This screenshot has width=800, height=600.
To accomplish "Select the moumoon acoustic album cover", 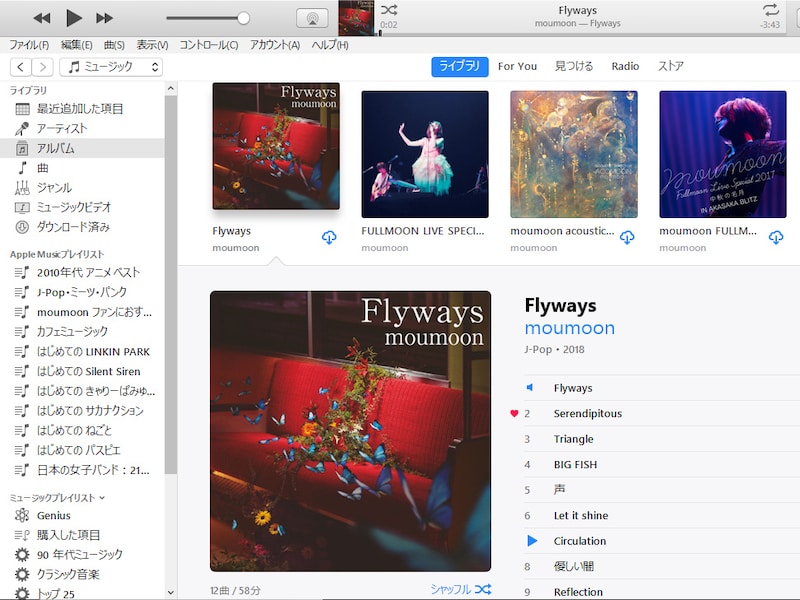I will [574, 154].
